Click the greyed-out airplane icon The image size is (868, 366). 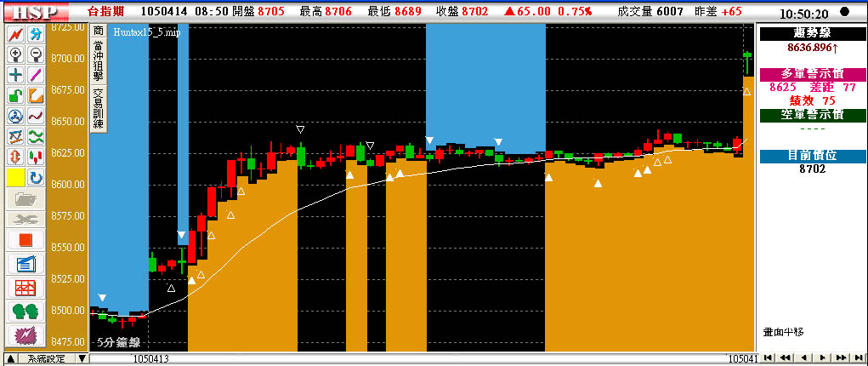(26, 219)
